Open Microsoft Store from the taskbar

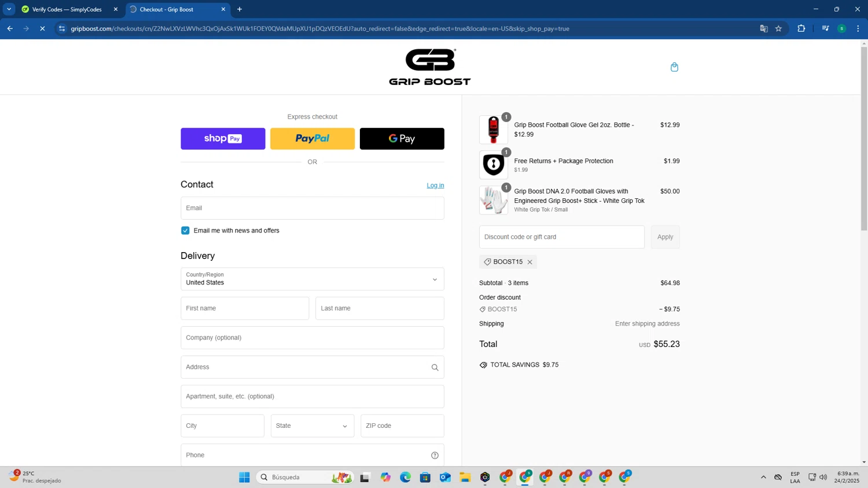point(425,477)
